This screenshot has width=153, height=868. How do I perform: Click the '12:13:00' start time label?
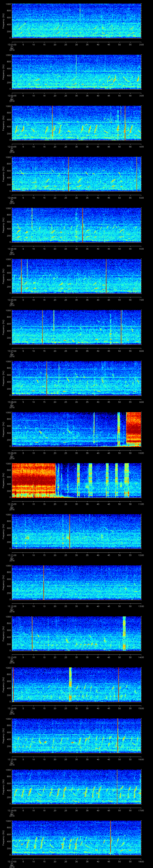(12, 657)
